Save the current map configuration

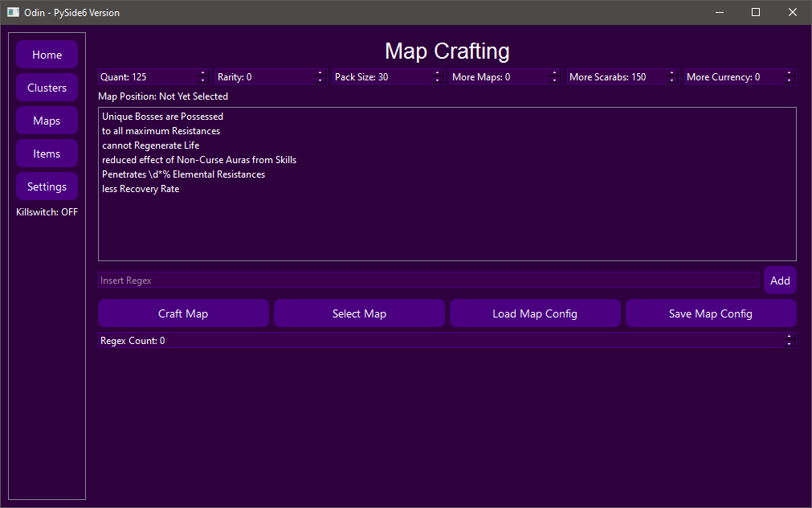point(711,313)
